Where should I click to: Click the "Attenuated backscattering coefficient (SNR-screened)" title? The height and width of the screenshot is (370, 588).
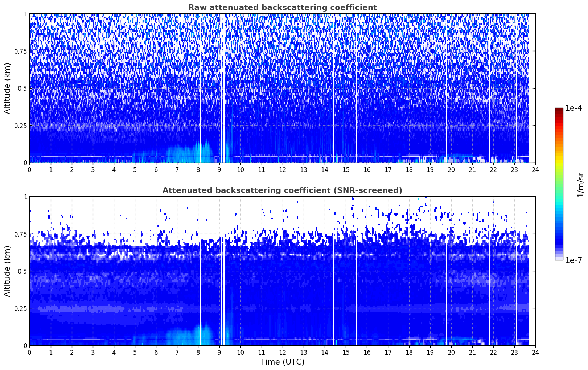(x=282, y=190)
